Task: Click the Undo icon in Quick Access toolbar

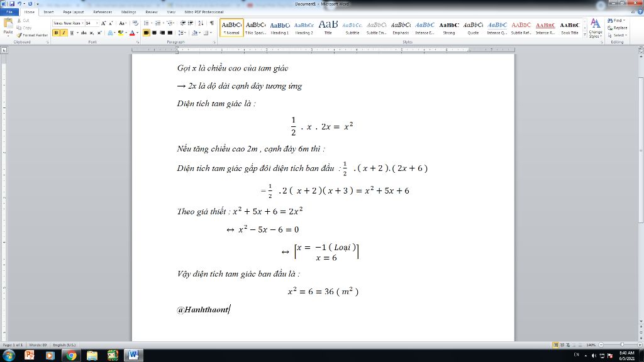Action: click(x=19, y=4)
